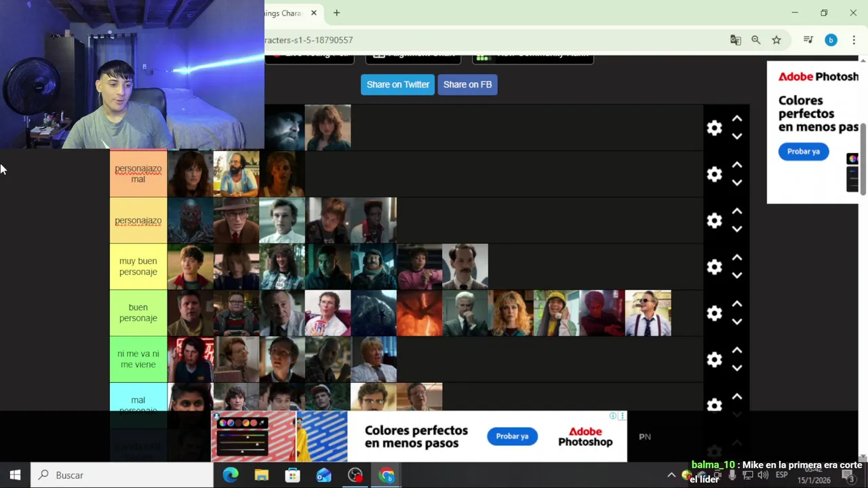The height and width of the screenshot is (488, 868).
Task: Open Microsoft Edge from taskbar
Action: [x=231, y=475]
